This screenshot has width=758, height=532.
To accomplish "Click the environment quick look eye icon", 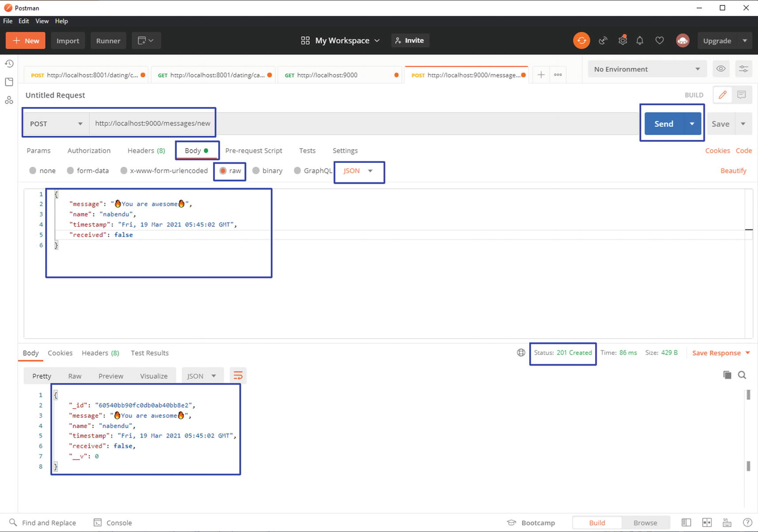I will [721, 69].
